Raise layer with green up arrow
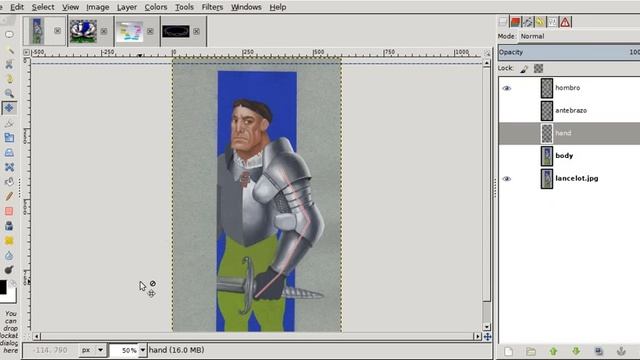640x360 pixels. (x=553, y=351)
